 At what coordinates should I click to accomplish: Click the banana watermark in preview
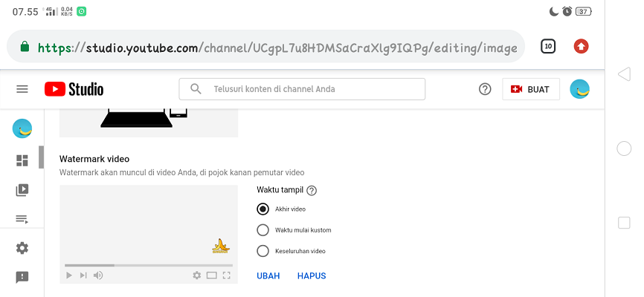[x=221, y=246]
